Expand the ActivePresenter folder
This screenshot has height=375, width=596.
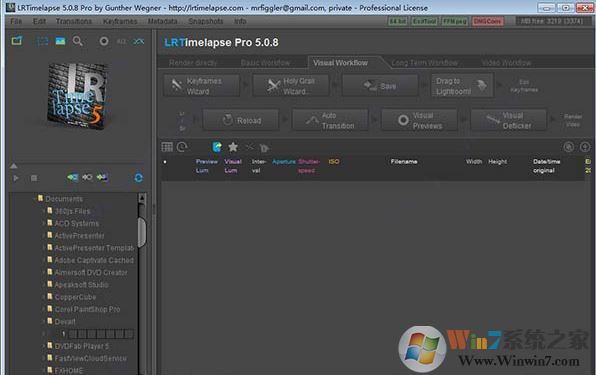44,236
